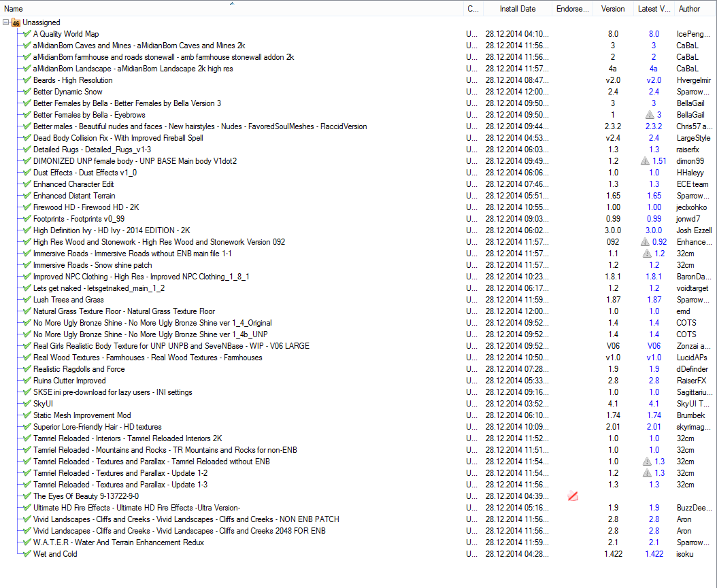The height and width of the screenshot is (588, 717).
Task: Click the green check icon beside SkyUI
Action: tap(27, 403)
